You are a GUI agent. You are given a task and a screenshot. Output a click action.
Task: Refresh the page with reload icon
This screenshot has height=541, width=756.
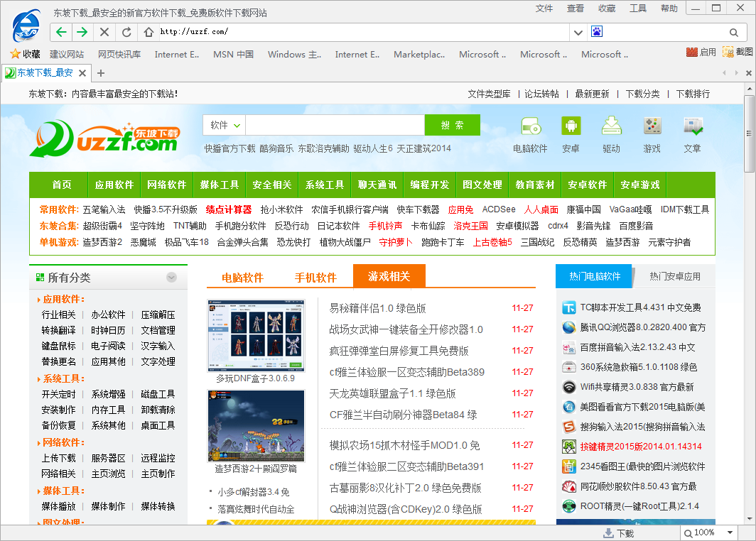pyautogui.click(x=126, y=32)
